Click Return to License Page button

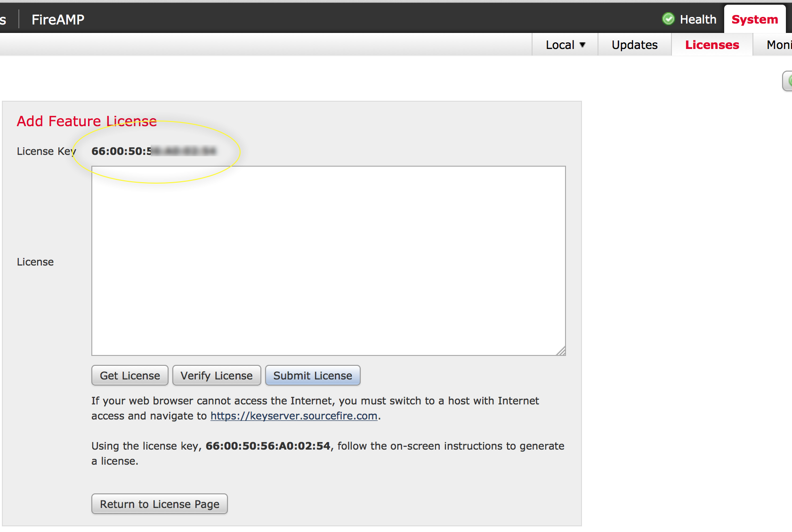[160, 504]
